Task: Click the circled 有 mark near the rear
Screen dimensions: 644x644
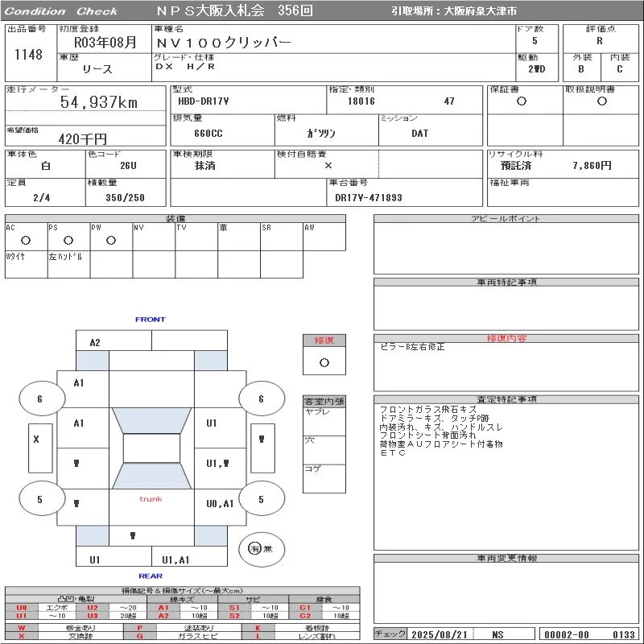Action: [254, 549]
